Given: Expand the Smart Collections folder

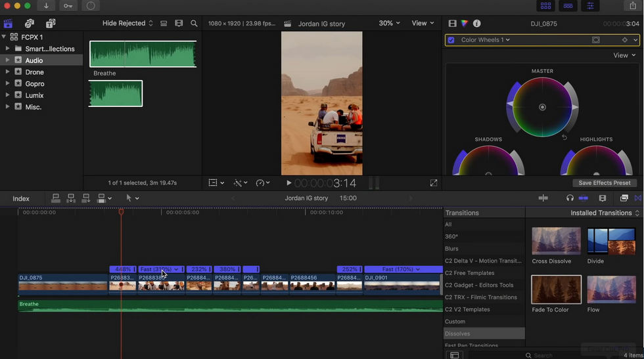Looking at the screenshot, I should tap(7, 49).
